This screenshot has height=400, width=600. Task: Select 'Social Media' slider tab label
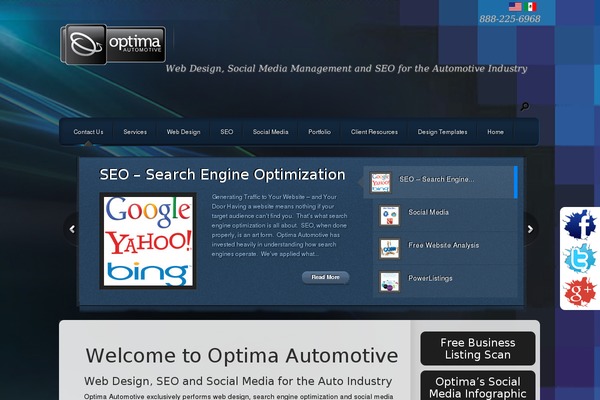coord(428,212)
